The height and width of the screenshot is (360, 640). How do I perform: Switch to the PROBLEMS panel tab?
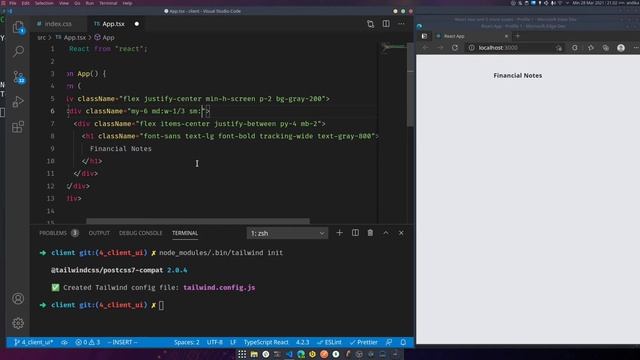pyautogui.click(x=59, y=233)
